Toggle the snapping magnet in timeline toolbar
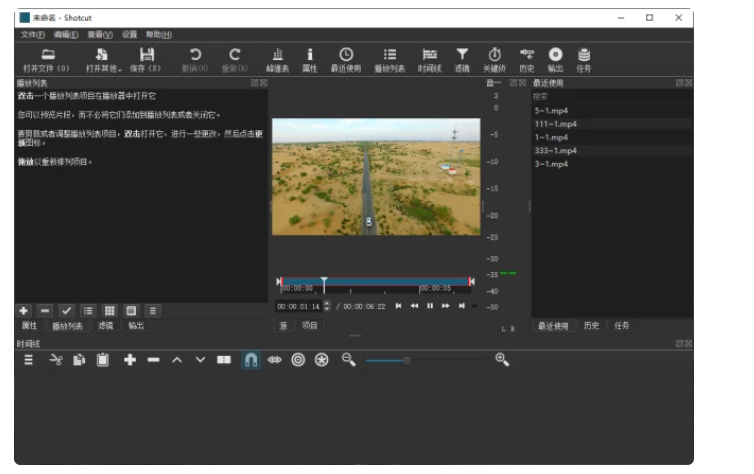Image resolution: width=754 pixels, height=474 pixels. (x=250, y=360)
